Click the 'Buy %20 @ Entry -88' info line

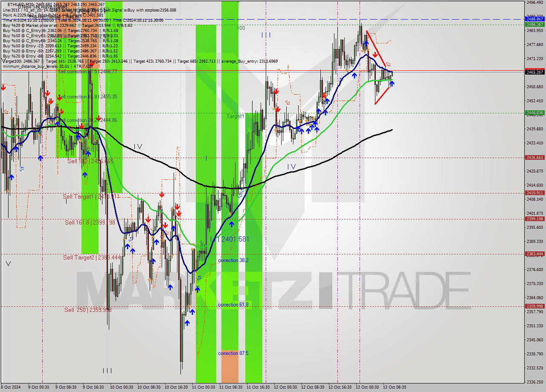tap(60, 56)
